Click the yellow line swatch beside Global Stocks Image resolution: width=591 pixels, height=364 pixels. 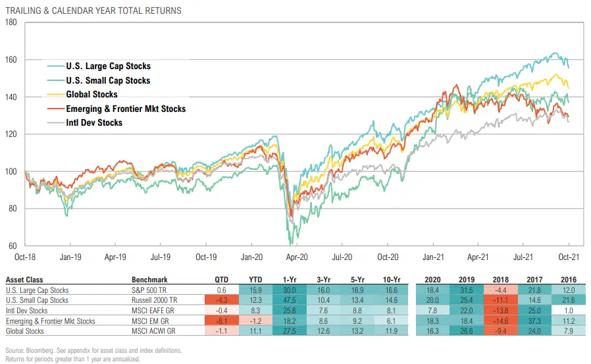click(x=55, y=95)
